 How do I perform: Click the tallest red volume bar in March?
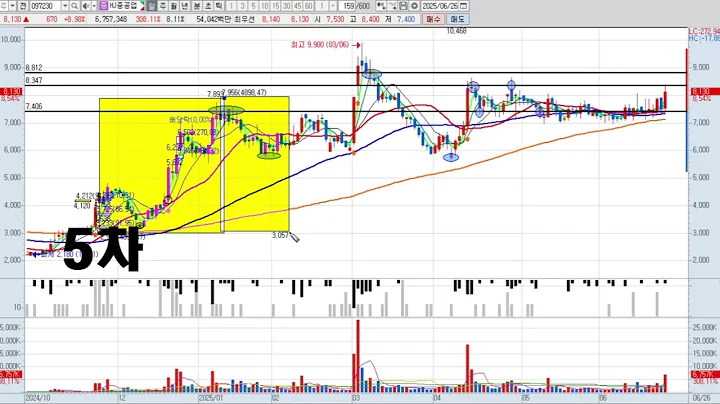tap(358, 356)
